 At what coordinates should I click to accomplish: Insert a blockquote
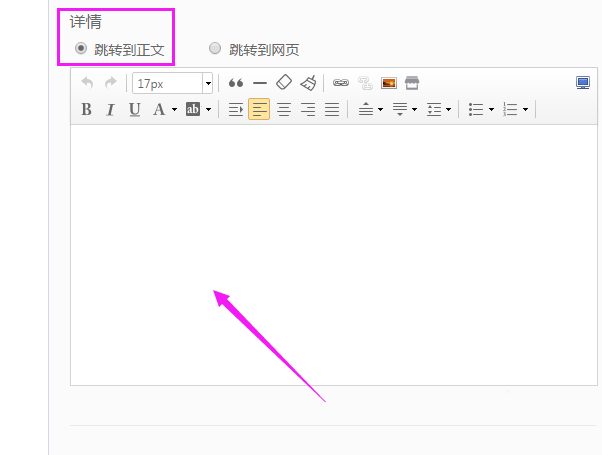pyautogui.click(x=236, y=83)
